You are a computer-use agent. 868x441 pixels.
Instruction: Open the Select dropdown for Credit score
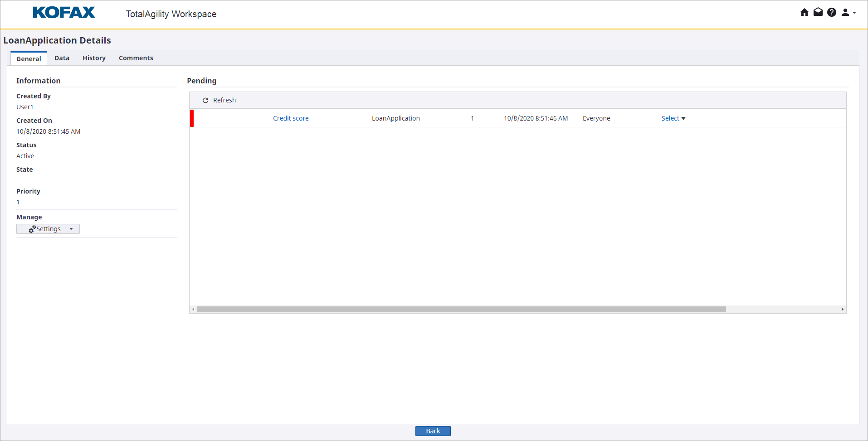(673, 118)
